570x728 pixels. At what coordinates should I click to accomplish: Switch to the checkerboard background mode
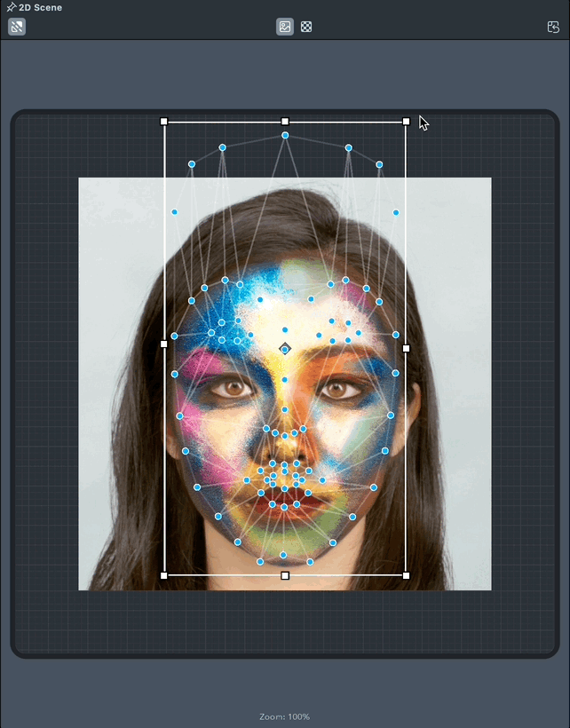[306, 27]
